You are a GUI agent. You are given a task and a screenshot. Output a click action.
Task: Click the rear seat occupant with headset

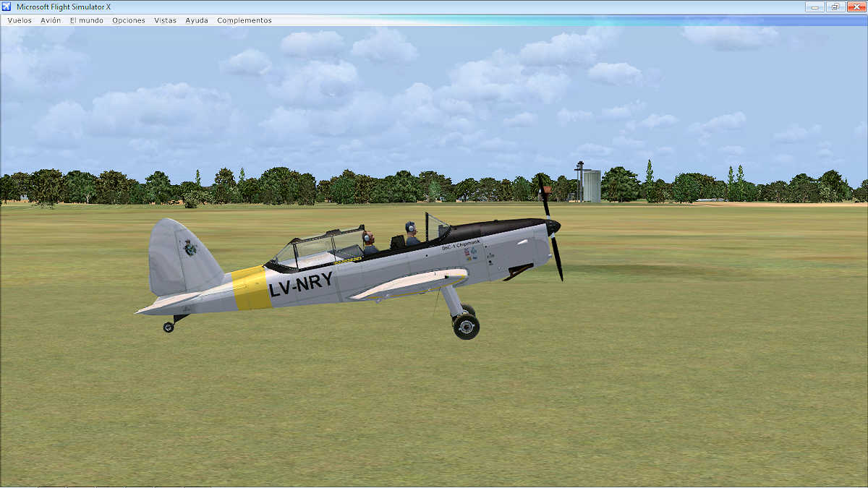pyautogui.click(x=369, y=242)
